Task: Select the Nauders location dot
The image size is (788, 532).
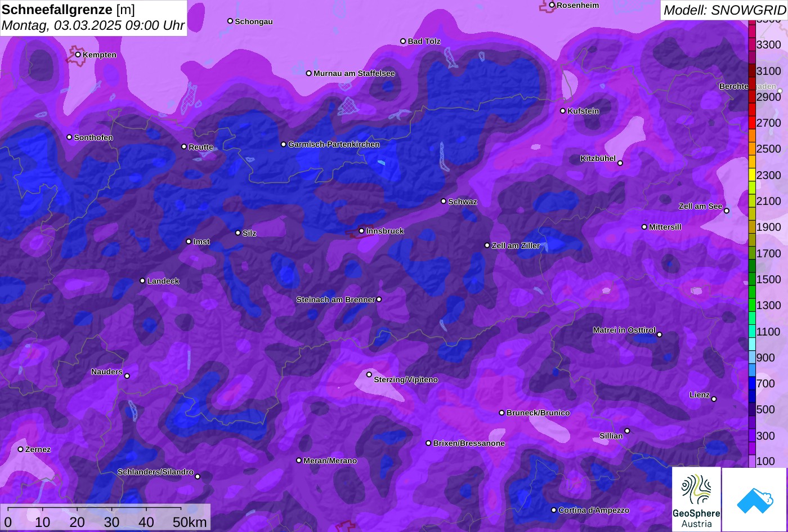Action: pyautogui.click(x=127, y=376)
